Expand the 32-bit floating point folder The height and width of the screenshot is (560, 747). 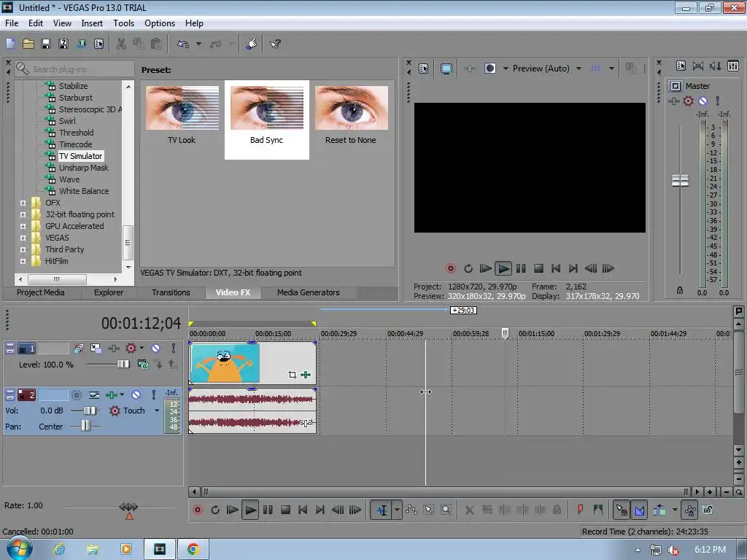click(23, 215)
